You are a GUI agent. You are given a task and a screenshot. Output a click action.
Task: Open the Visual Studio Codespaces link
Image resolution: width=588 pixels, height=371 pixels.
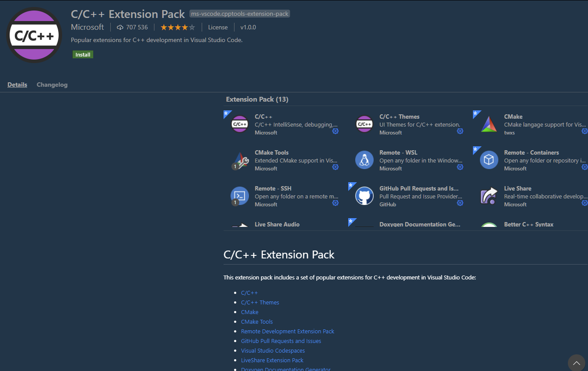(x=273, y=350)
